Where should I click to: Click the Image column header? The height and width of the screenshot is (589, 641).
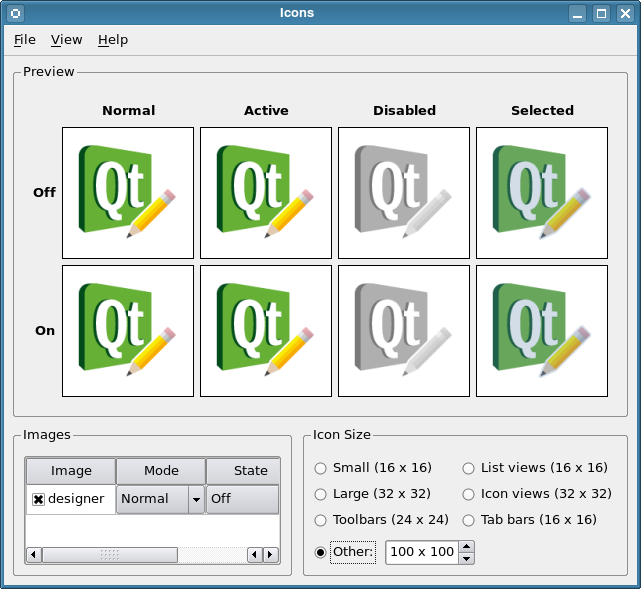pyautogui.click(x=71, y=471)
